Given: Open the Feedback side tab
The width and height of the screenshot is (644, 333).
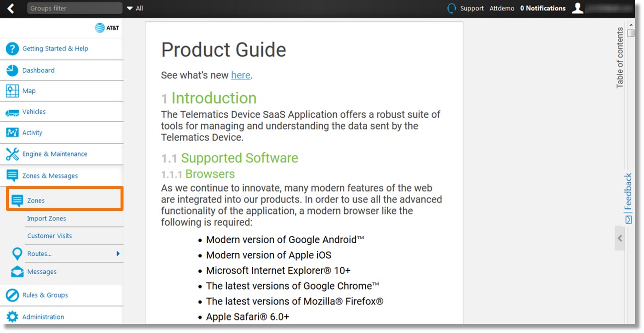Looking at the screenshot, I should point(629,198).
